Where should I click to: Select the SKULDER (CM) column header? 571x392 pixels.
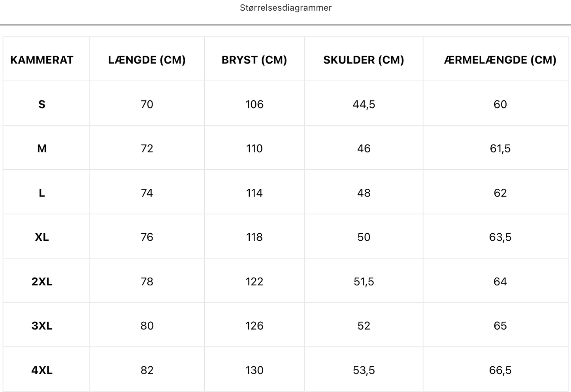pyautogui.click(x=364, y=60)
